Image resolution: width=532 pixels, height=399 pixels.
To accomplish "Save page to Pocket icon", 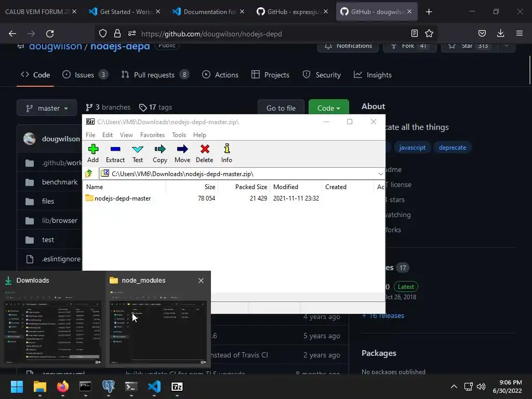I will click(482, 33).
